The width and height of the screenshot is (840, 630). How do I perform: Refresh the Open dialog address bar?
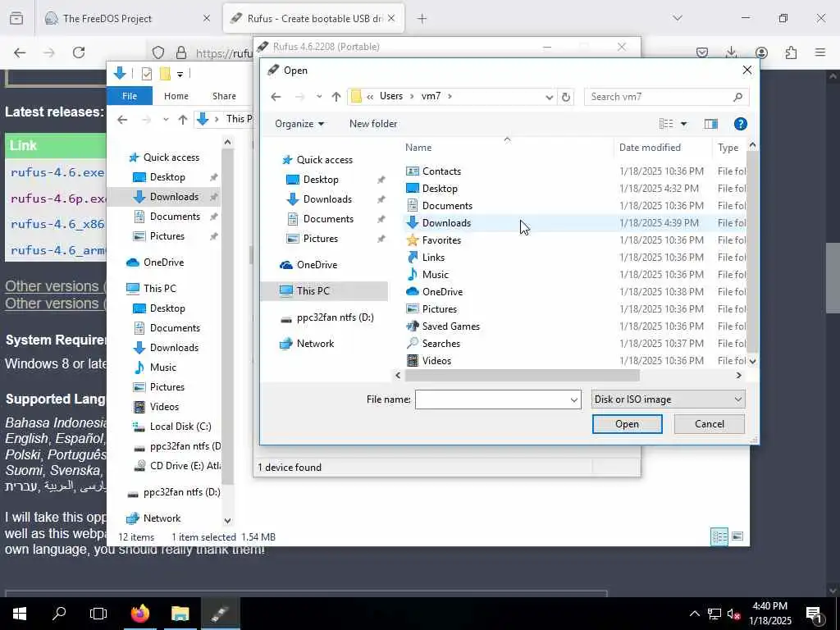tap(566, 97)
